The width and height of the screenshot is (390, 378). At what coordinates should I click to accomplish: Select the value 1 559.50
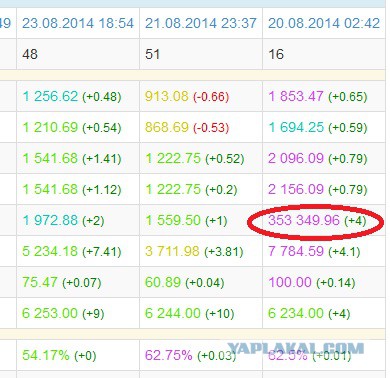(x=173, y=220)
